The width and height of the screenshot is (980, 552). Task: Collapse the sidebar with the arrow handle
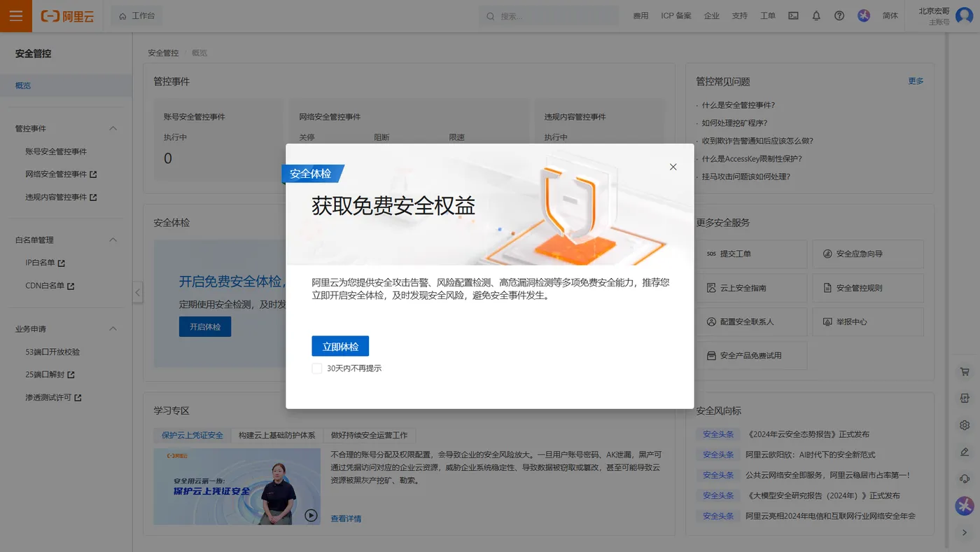[138, 292]
